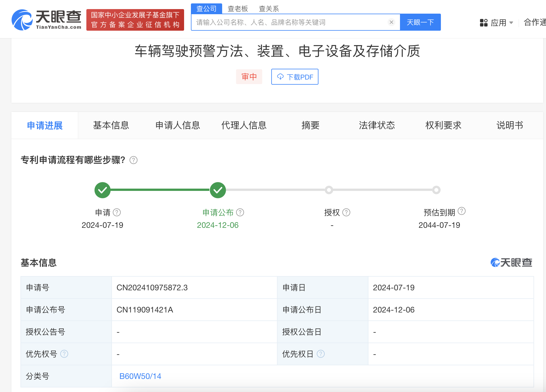Click the TianYanCha logo in header
This screenshot has width=546, height=392.
(47, 20)
